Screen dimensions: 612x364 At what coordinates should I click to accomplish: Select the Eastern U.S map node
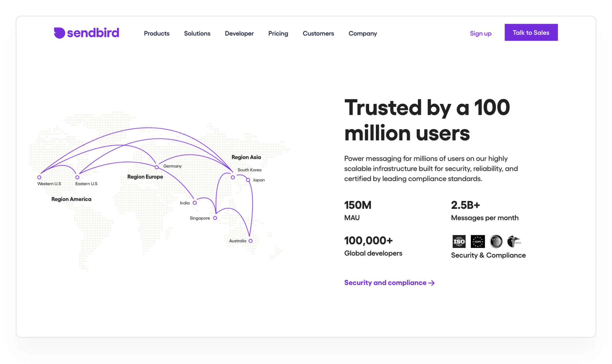tap(77, 177)
